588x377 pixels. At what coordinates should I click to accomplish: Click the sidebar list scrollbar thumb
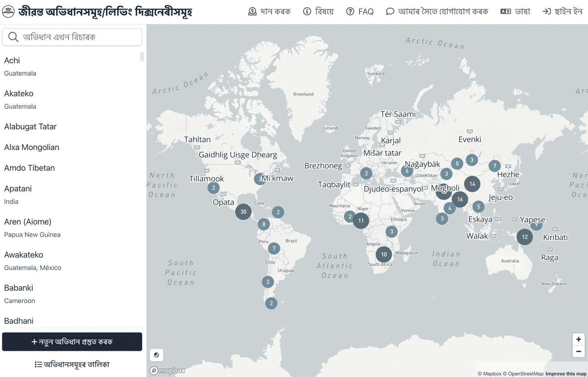pos(142,57)
